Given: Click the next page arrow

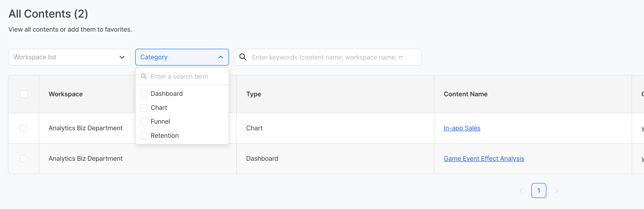Looking at the screenshot, I should pos(556,190).
